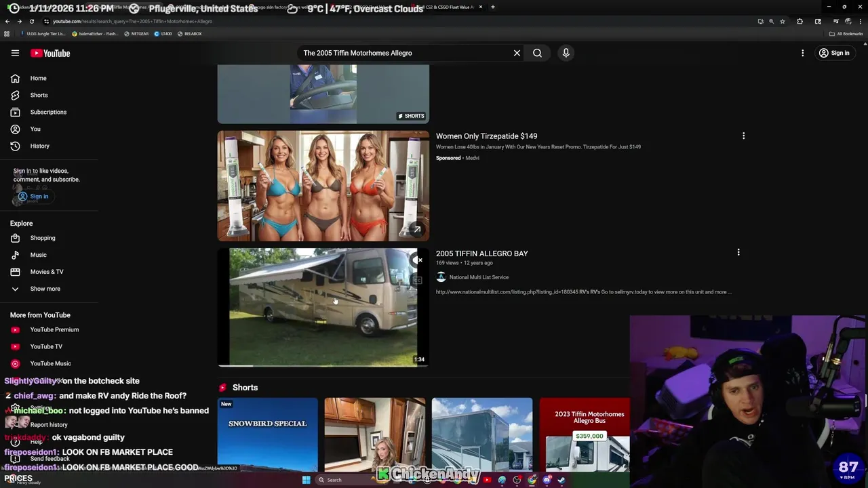868x488 pixels.
Task: Open the Snowbird Special short
Action: click(267, 434)
